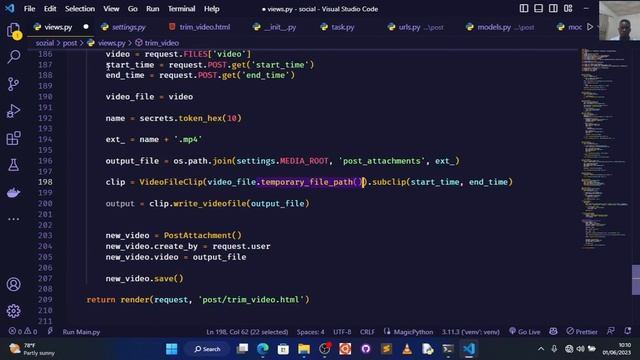Image resolution: width=640 pixels, height=360 pixels.
Task: Open the Testing flask view
Action: (13, 165)
